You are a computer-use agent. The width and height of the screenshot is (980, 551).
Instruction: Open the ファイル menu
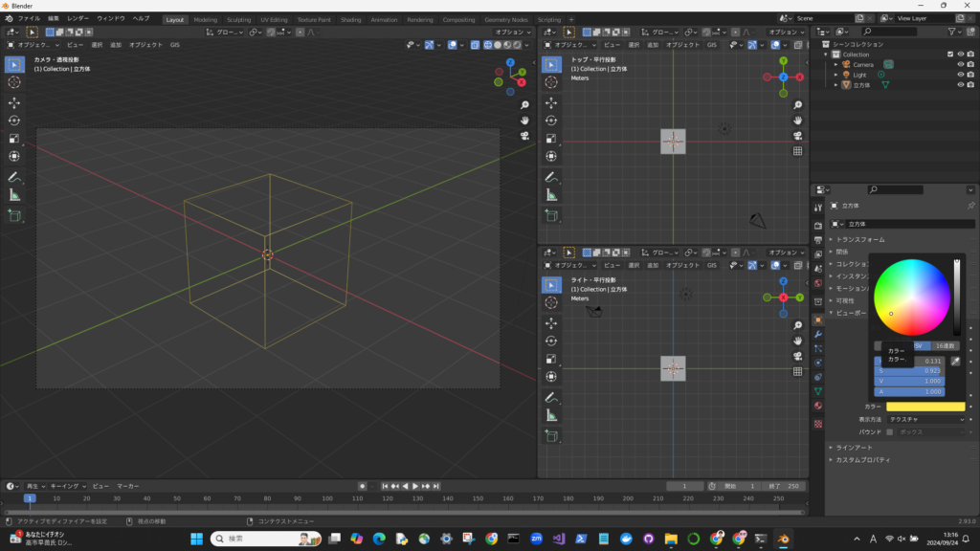click(x=29, y=19)
